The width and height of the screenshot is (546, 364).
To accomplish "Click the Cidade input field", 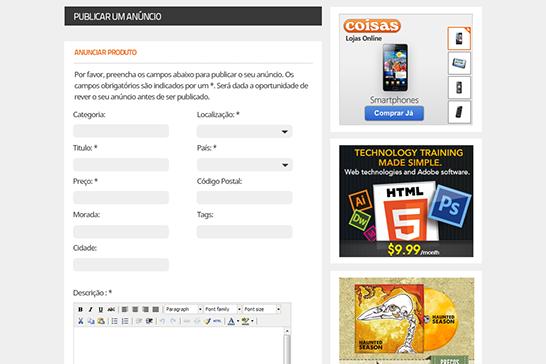I will pyautogui.click(x=121, y=265).
